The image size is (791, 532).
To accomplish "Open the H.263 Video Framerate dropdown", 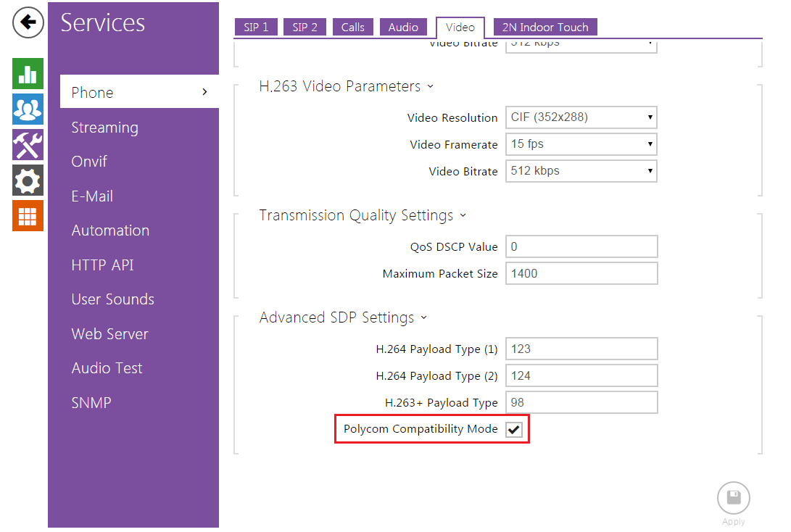I will click(x=581, y=144).
